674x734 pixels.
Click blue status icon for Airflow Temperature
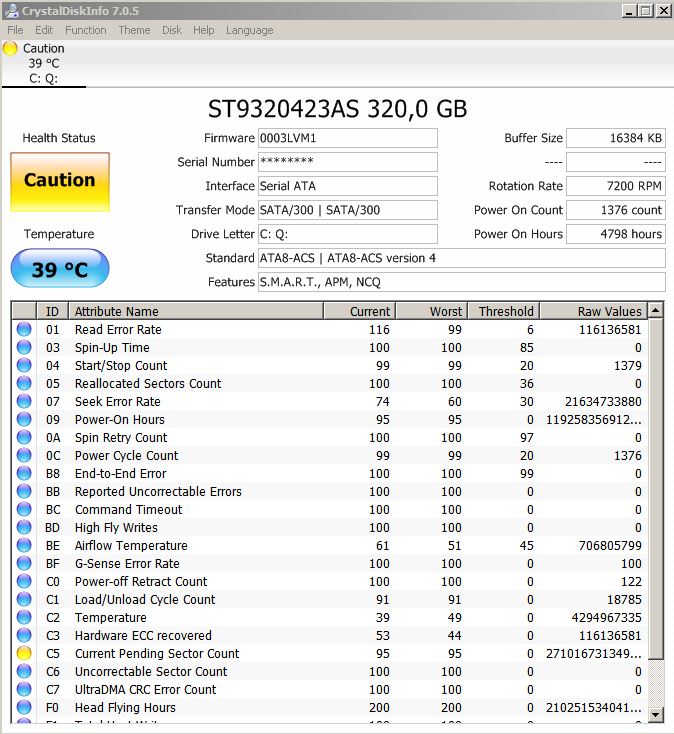click(24, 545)
